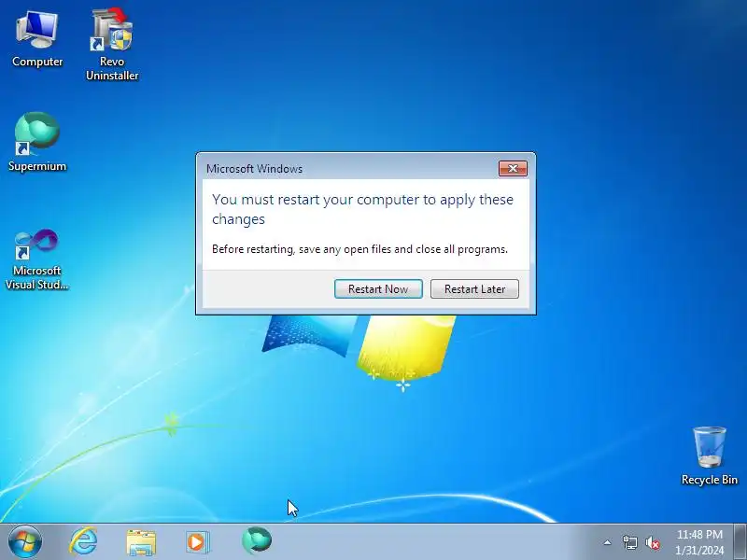Select the Microsoft Visual Studio desktop shortcut

[x=37, y=260]
